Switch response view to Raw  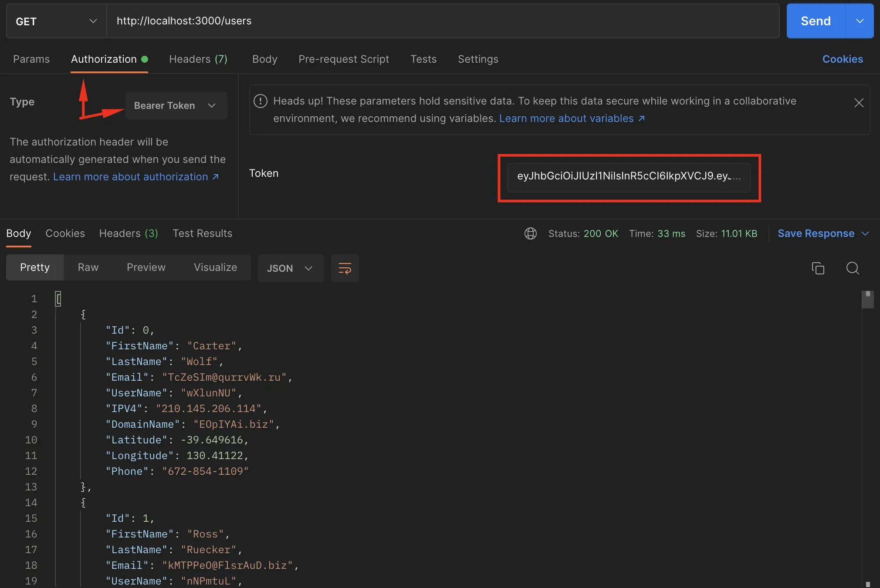[88, 267]
